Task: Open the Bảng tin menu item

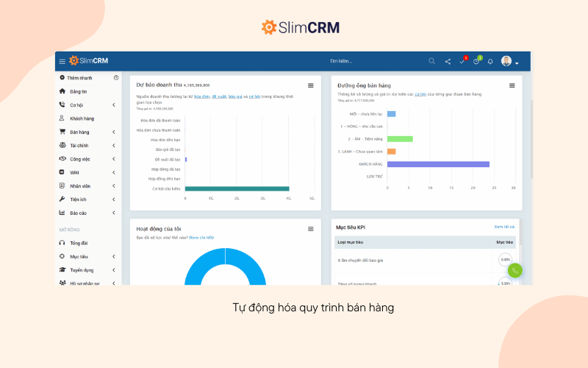Action: [78, 91]
